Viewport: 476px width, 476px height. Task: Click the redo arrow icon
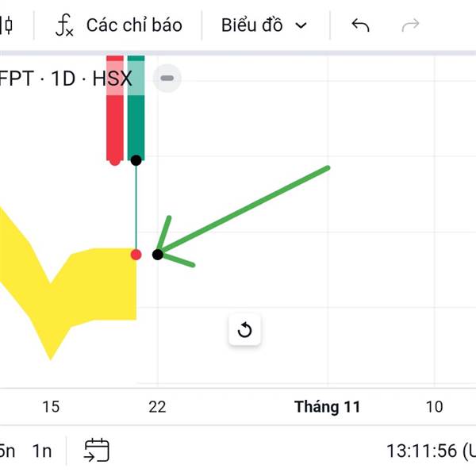click(x=410, y=25)
